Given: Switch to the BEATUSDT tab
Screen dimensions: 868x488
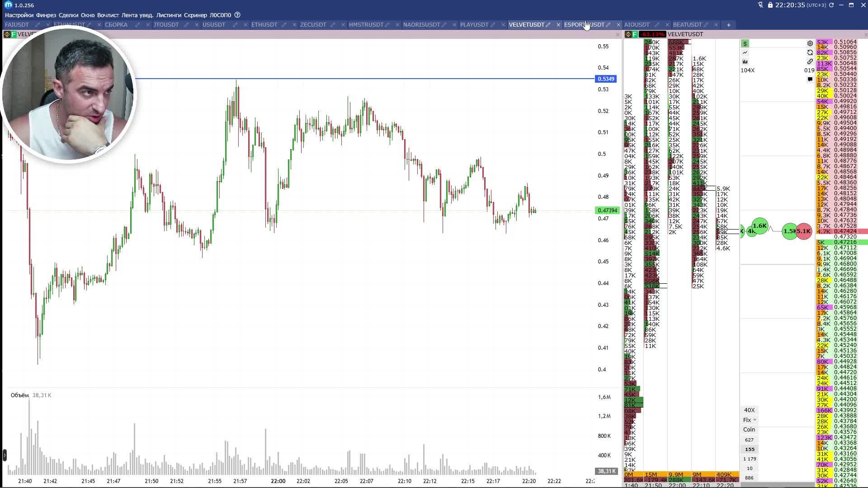Looking at the screenshot, I should tap(687, 25).
